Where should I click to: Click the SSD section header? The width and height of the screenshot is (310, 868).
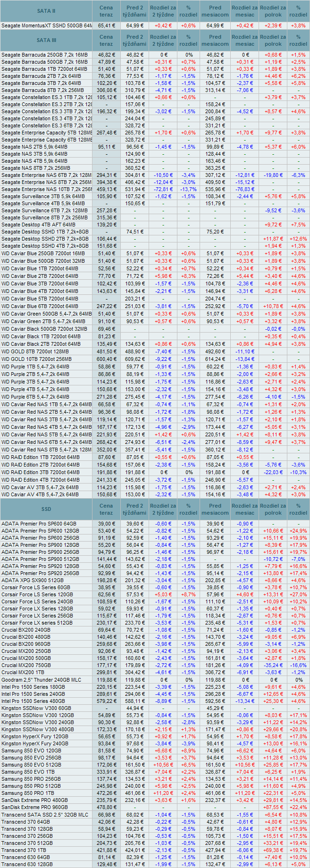tap(46, 509)
